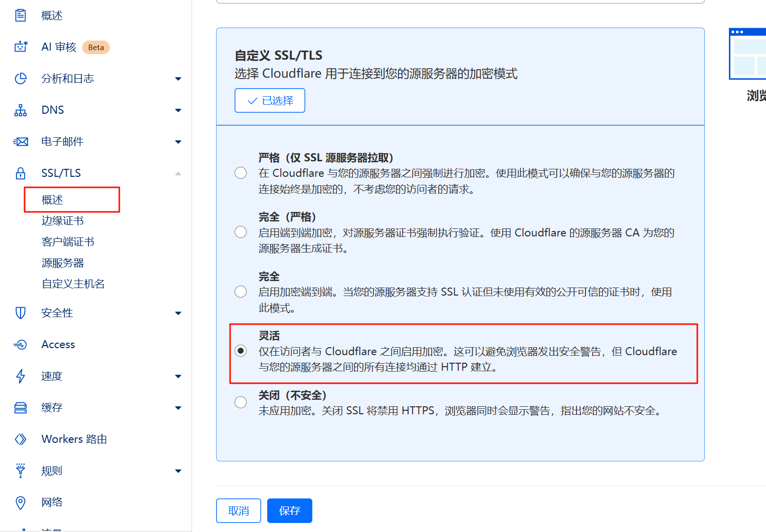
Task: Open 自定义主机名 under SSL/TLS
Action: coord(73,284)
